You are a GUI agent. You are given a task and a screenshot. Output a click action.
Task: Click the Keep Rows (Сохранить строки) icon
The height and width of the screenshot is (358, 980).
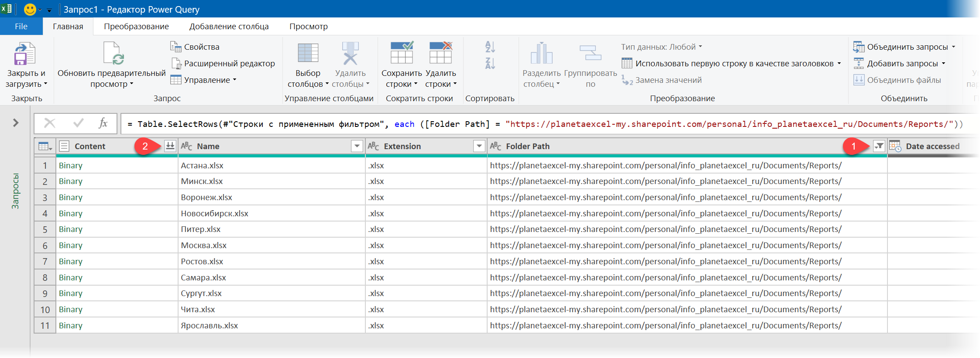click(402, 53)
